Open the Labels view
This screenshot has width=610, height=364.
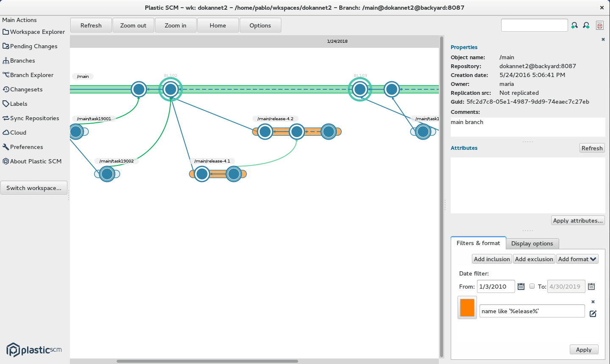point(15,104)
